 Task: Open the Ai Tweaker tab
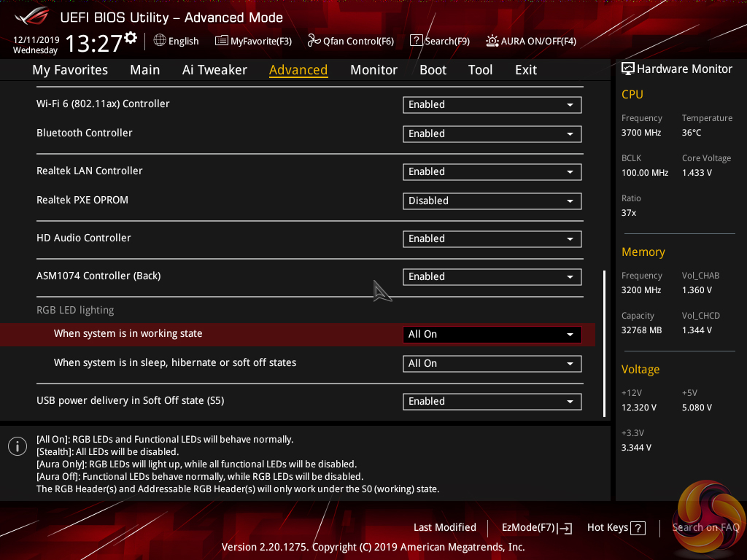point(214,70)
